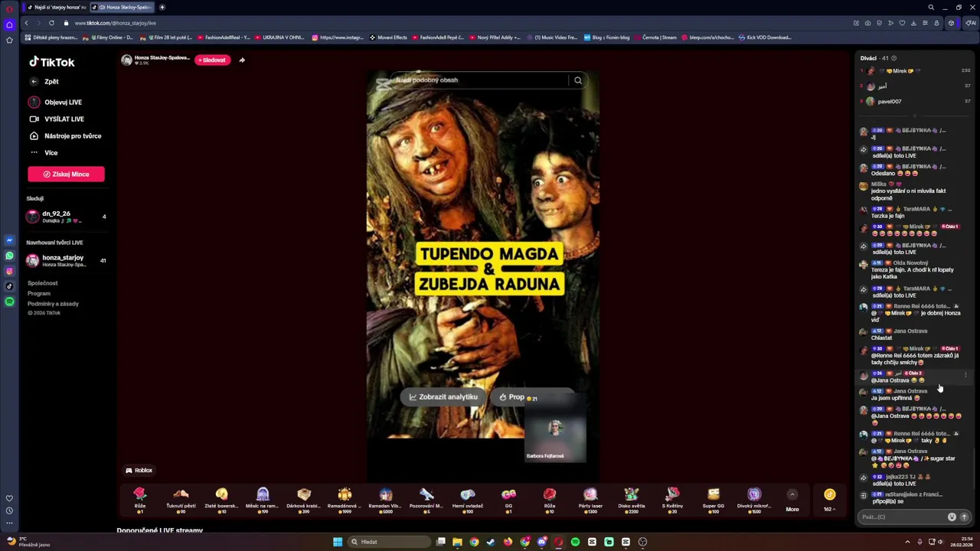
Task: Click the TikTok logo
Action: [52, 62]
